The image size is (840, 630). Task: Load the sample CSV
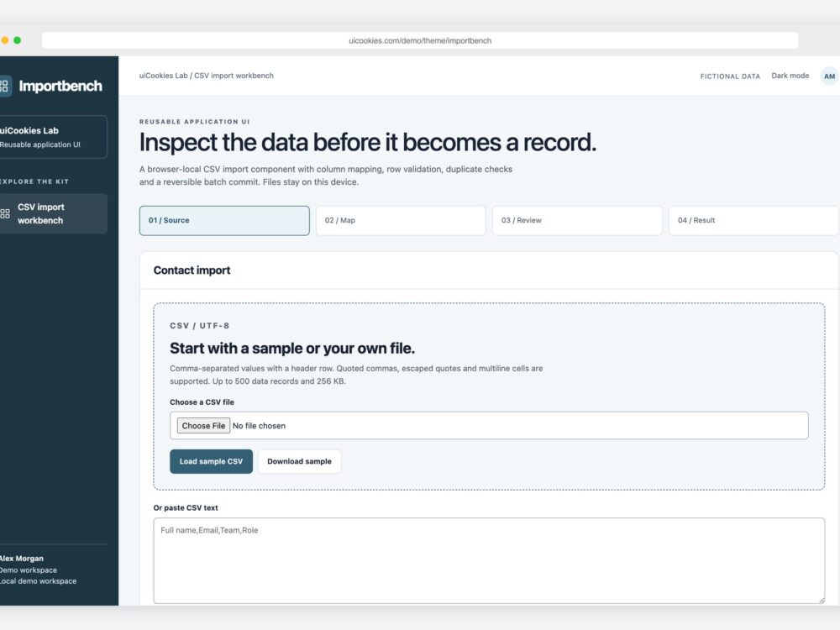click(211, 461)
